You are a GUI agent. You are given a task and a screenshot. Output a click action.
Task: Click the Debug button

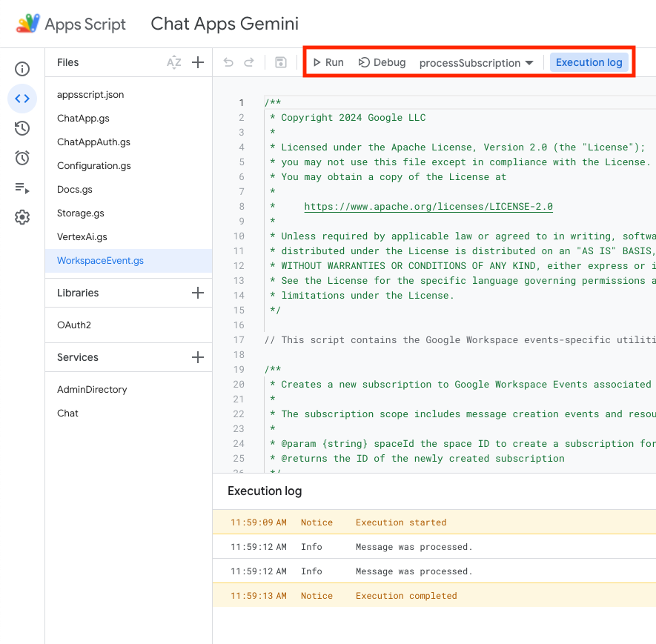[382, 63]
